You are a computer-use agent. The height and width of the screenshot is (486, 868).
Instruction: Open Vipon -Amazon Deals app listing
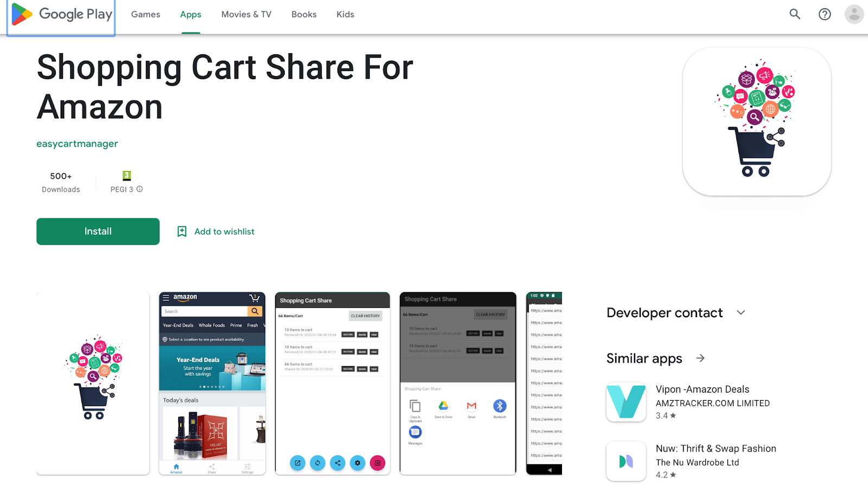pyautogui.click(x=702, y=389)
